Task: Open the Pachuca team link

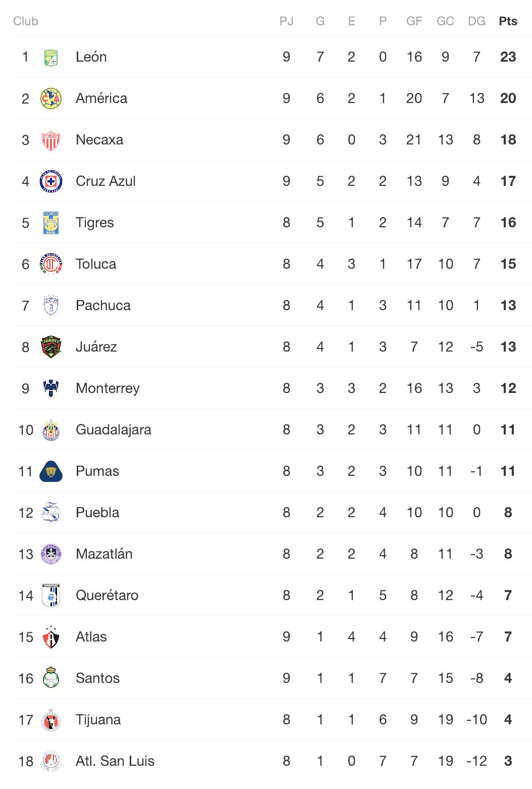Action: [103, 306]
